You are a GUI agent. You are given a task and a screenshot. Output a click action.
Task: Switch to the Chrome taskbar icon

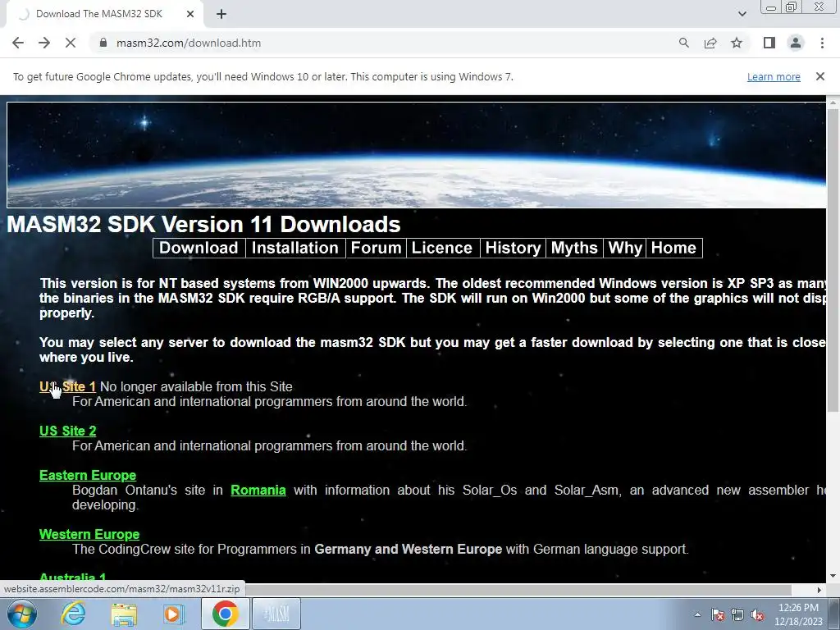tap(225, 614)
